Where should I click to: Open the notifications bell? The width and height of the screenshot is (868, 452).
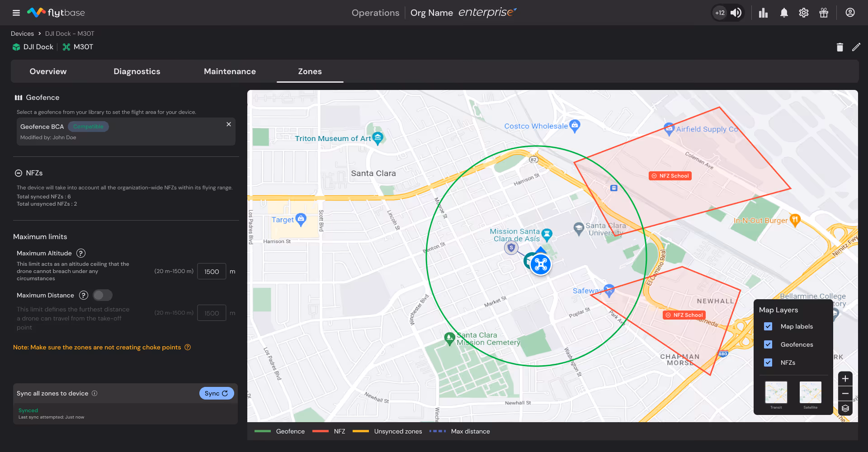784,13
